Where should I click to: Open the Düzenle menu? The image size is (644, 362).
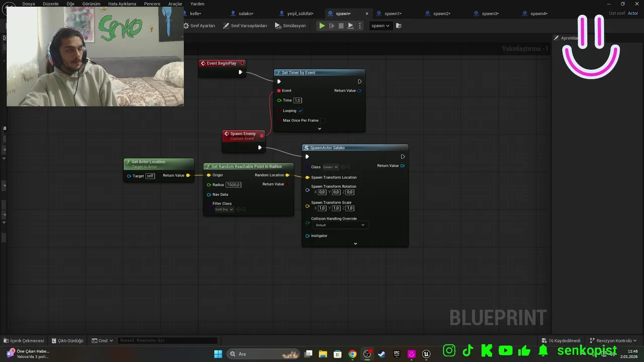pyautogui.click(x=51, y=4)
